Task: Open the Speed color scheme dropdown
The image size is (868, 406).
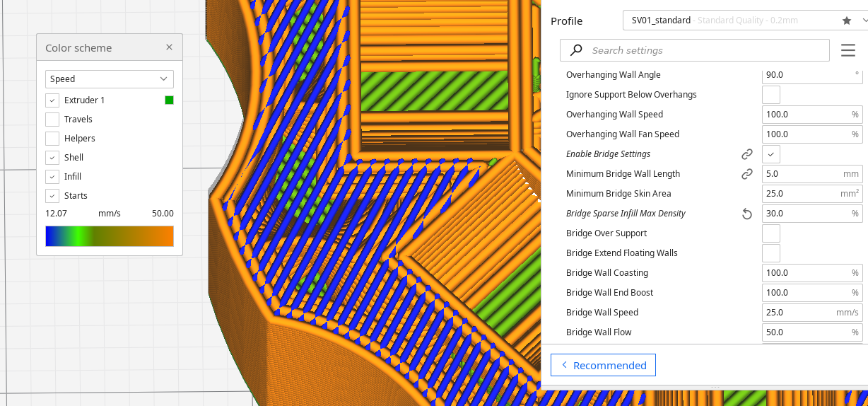Action: coord(110,79)
